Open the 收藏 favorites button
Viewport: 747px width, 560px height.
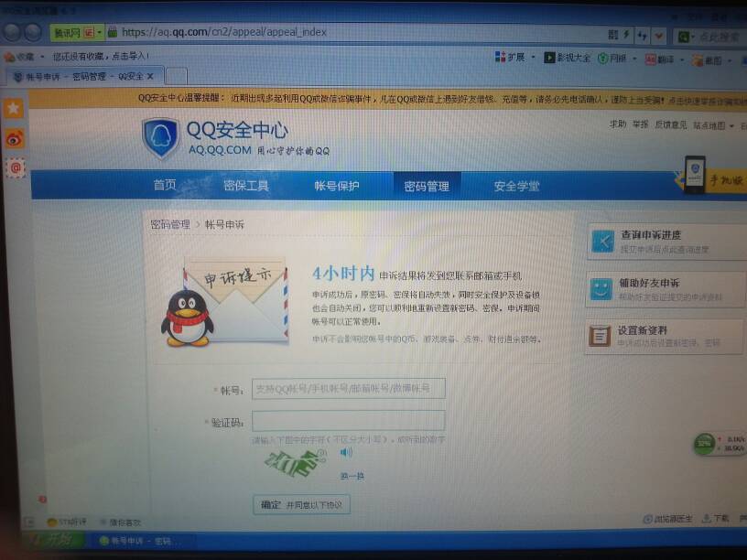coord(19,57)
